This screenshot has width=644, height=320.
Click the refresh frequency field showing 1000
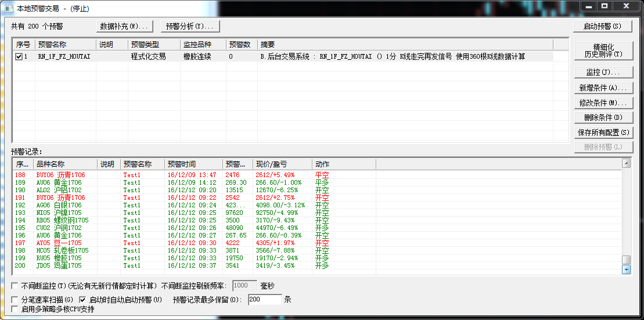(x=245, y=286)
